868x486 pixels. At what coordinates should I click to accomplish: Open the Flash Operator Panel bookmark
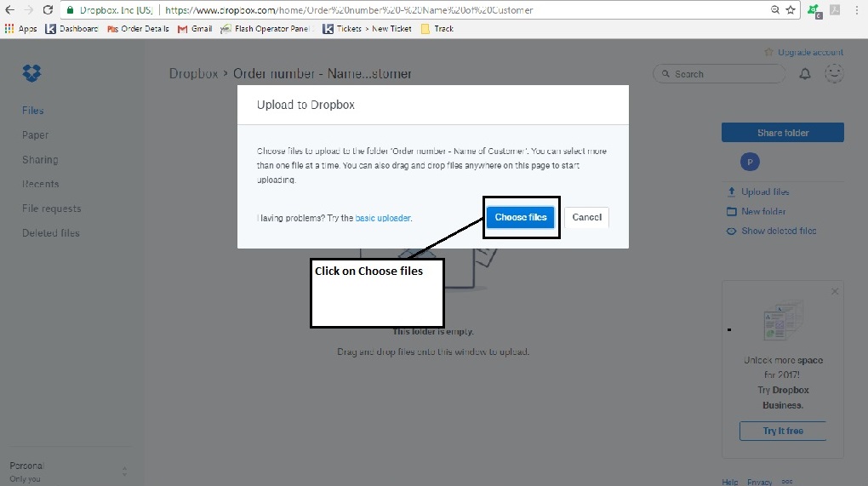(266, 29)
